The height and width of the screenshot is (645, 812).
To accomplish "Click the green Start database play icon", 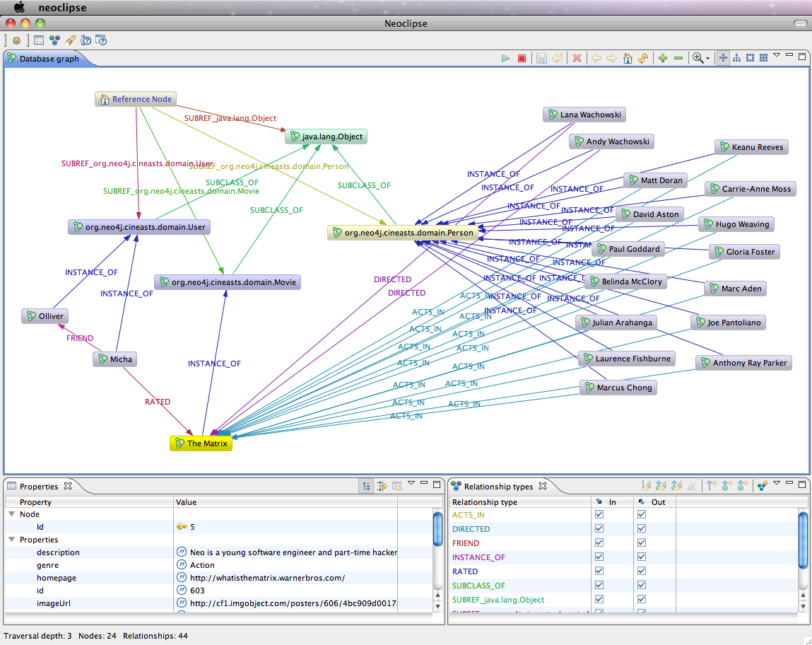I will (505, 59).
